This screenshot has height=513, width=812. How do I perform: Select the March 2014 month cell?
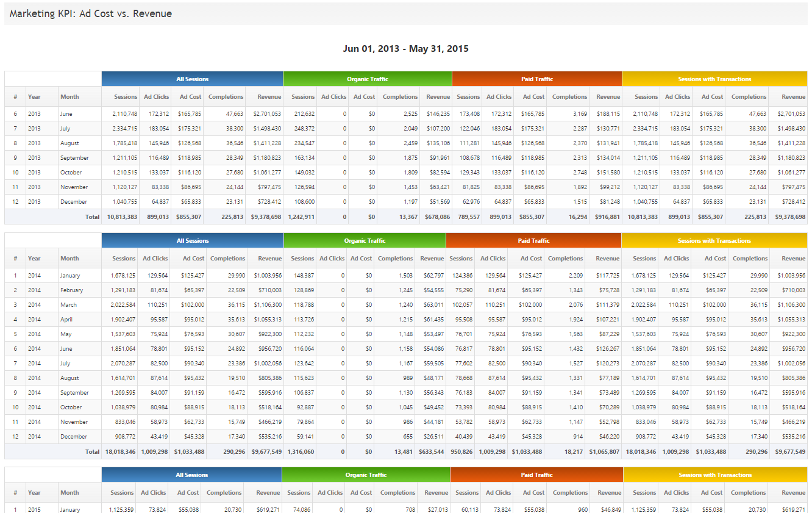(69, 305)
